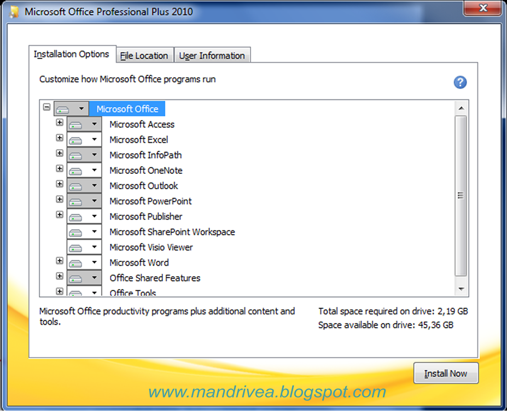Expand the Office Shared Features node

[60, 276]
